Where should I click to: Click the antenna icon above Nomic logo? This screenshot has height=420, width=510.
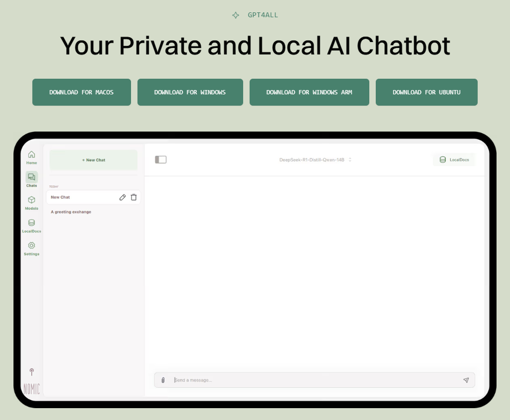[32, 371]
